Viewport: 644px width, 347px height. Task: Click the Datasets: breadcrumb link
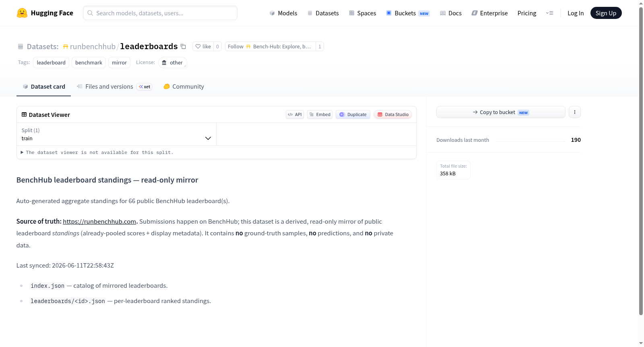point(43,46)
